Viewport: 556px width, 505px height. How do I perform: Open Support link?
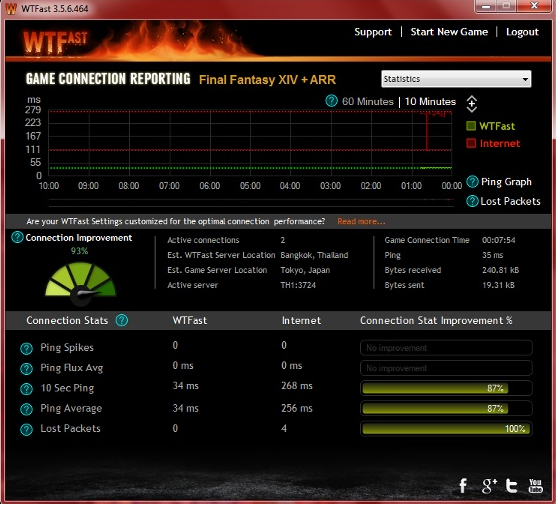click(373, 32)
